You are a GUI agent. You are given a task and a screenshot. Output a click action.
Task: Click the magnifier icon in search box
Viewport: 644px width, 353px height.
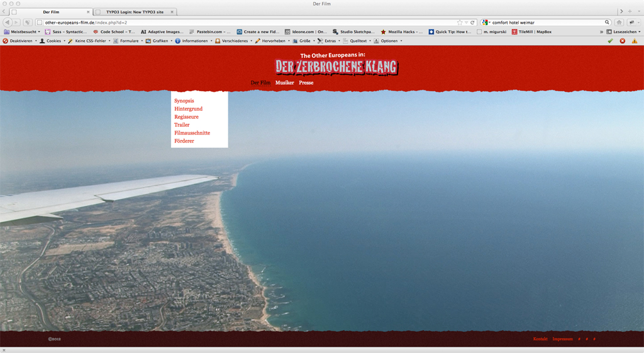pos(607,23)
